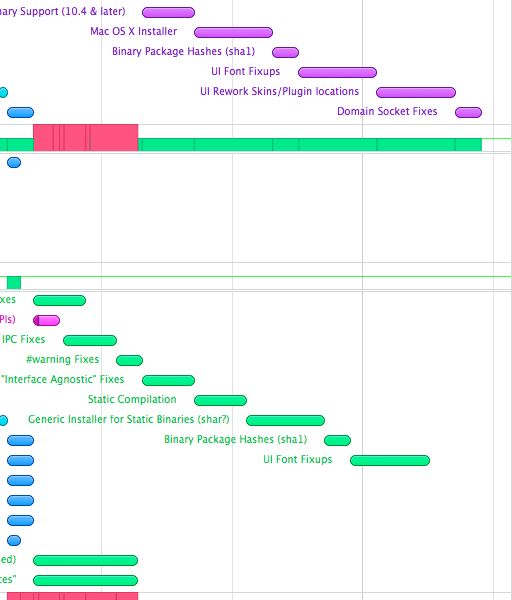Select the purple Support (10.4 & later) bar
The image size is (512, 600).
tap(168, 13)
